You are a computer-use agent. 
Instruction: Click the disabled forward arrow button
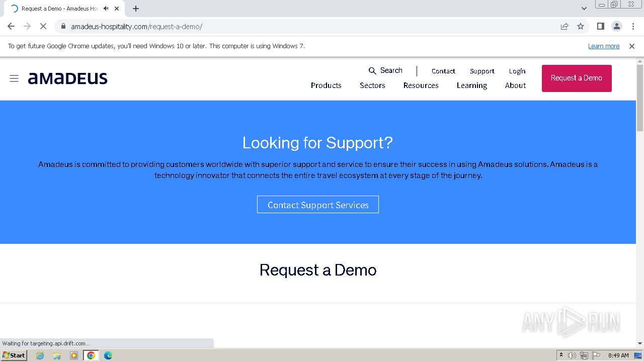click(27, 26)
